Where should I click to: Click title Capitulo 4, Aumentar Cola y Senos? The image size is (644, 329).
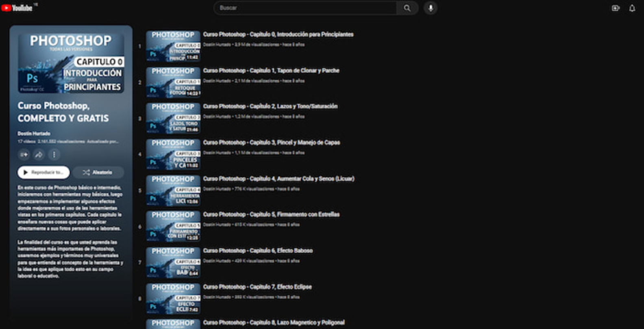pos(278,179)
